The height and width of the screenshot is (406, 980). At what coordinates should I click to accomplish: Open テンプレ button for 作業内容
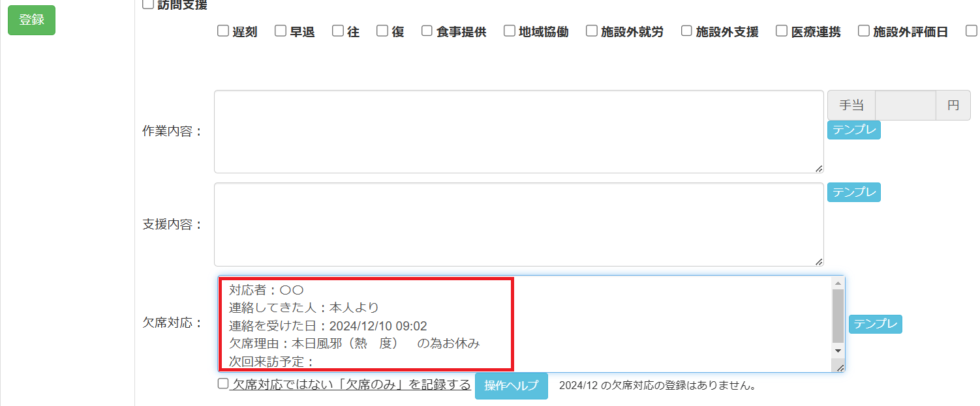click(853, 130)
